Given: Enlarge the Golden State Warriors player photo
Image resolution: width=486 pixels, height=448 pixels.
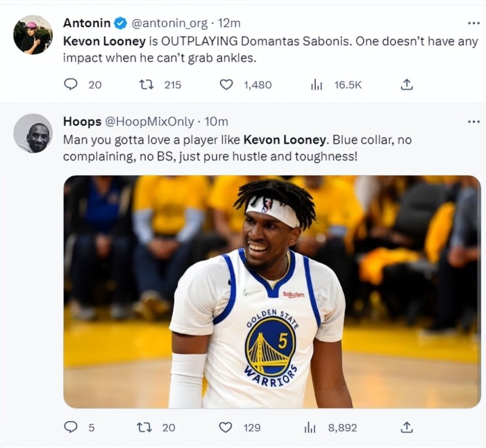Looking at the screenshot, I should (271, 291).
